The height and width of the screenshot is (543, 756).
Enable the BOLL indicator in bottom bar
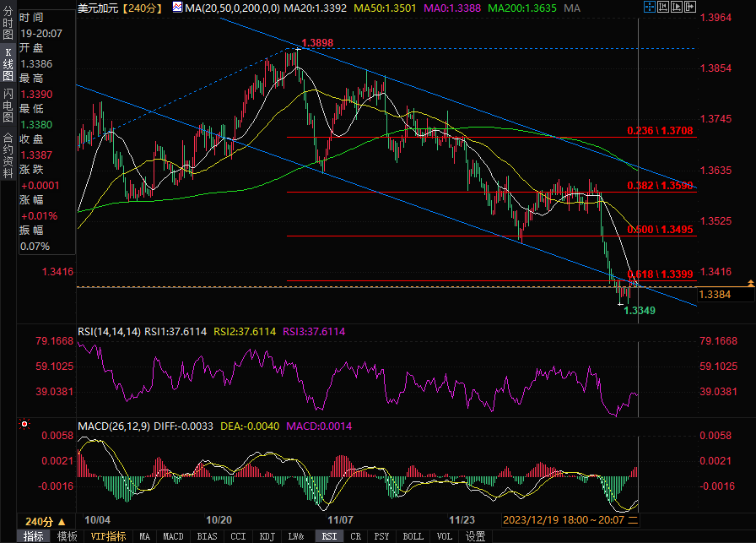[x=413, y=536]
